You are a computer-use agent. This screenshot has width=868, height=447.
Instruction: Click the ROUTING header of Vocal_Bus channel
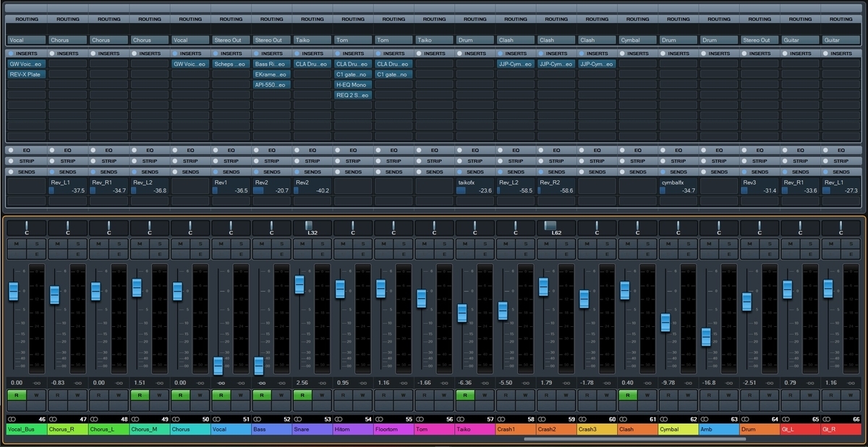(x=27, y=19)
